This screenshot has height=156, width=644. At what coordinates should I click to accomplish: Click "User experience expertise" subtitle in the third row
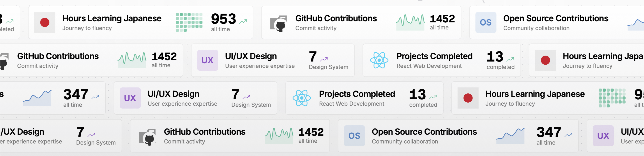pos(182,104)
